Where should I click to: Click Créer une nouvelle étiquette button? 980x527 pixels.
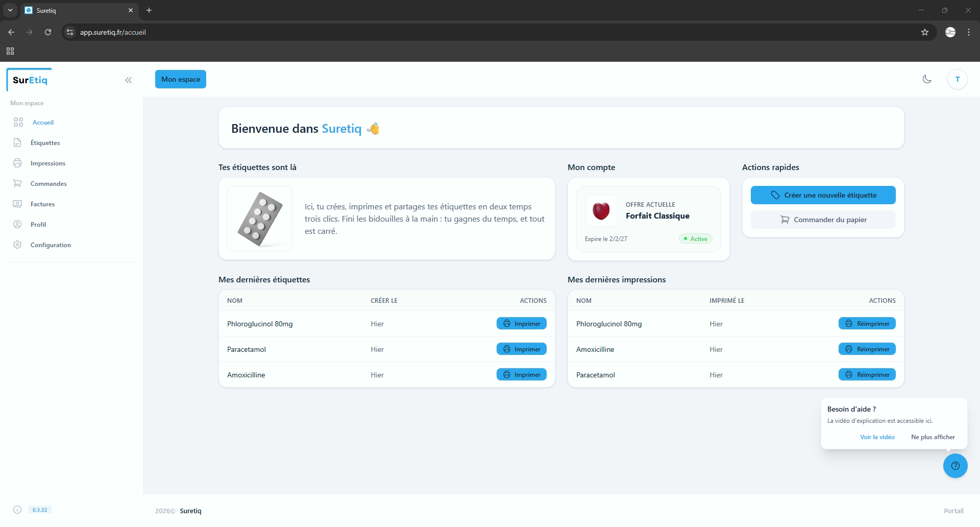pyautogui.click(x=823, y=195)
